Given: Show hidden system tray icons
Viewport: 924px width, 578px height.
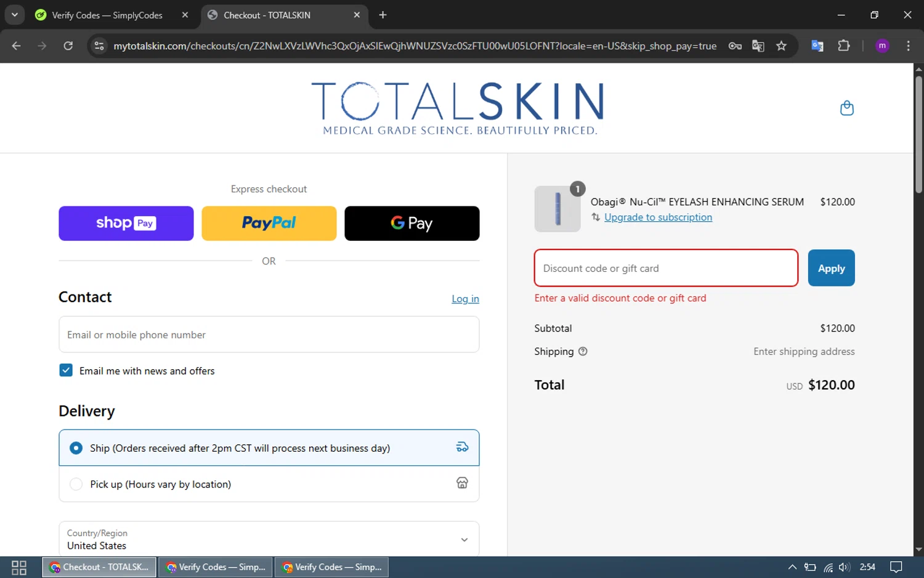Looking at the screenshot, I should point(792,567).
